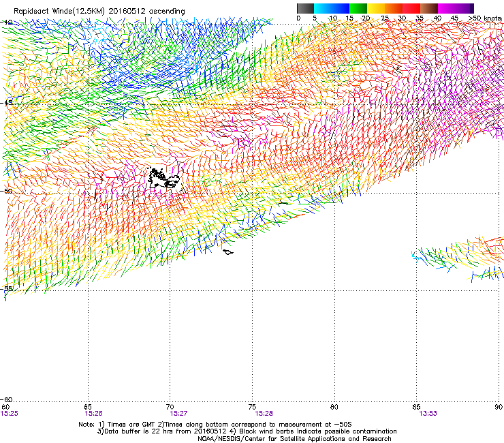Click the title 'Rapidscat Winds(12.5KM) 20160512 ascending'

point(99,11)
